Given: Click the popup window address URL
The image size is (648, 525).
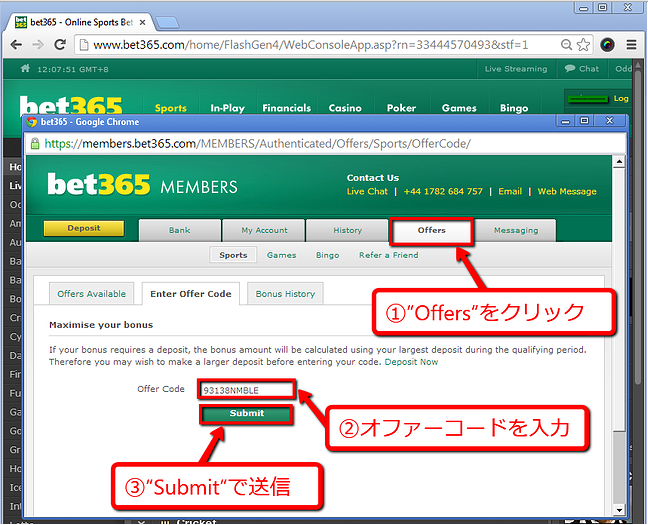Looking at the screenshot, I should [257, 143].
